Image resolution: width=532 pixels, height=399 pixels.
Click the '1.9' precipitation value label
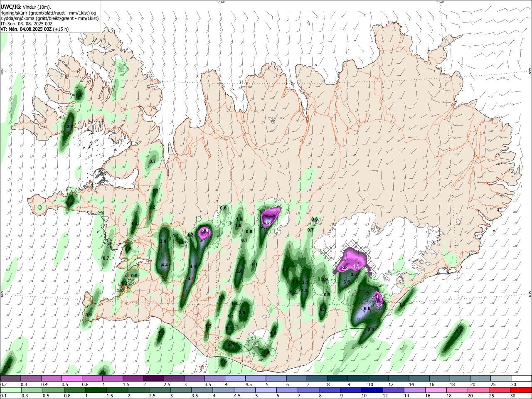(161, 332)
